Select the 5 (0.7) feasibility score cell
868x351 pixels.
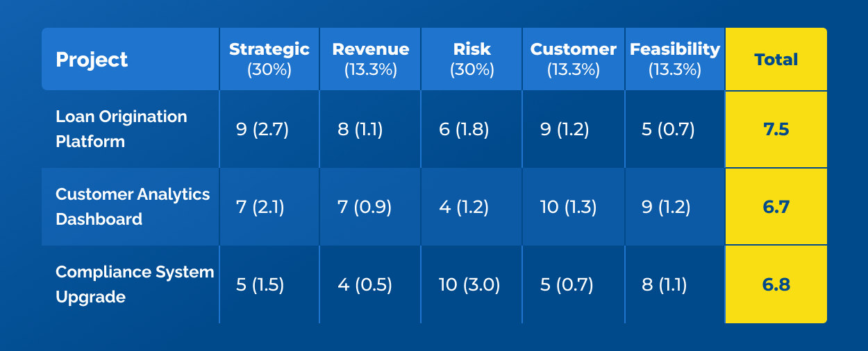[668, 130]
